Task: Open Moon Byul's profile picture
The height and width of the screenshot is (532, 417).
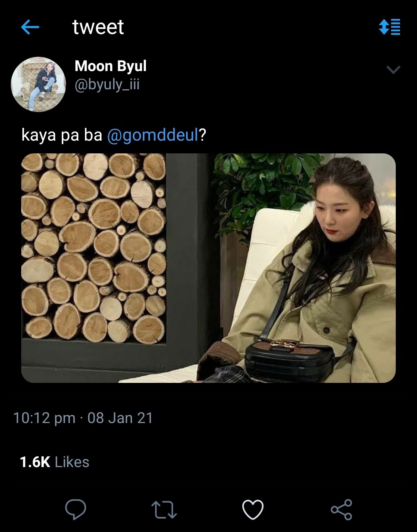Action: [38, 84]
